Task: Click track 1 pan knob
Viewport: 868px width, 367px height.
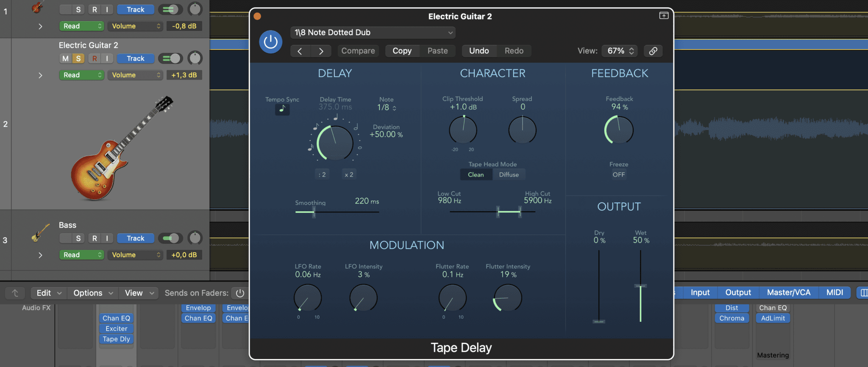Action: 195,9
